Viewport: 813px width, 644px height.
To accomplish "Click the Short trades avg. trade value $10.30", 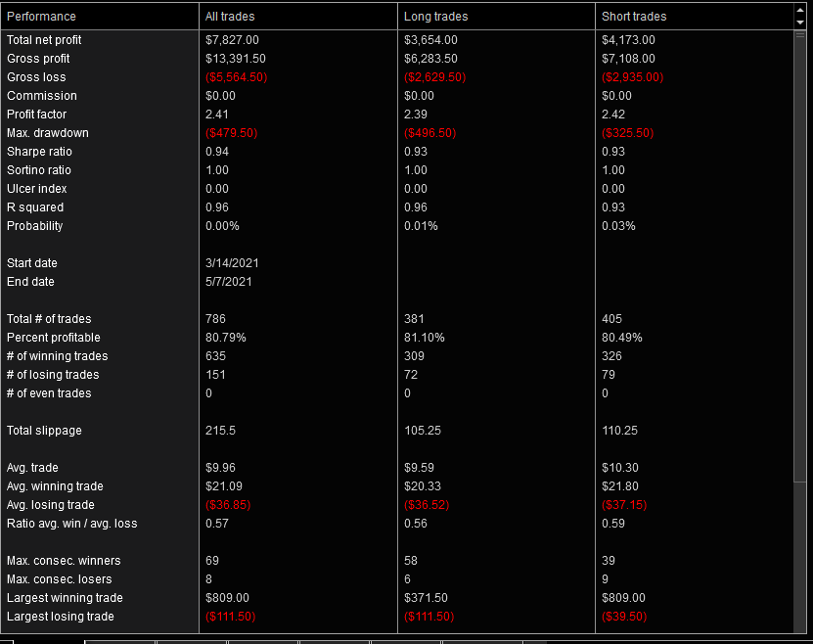I will (620, 468).
